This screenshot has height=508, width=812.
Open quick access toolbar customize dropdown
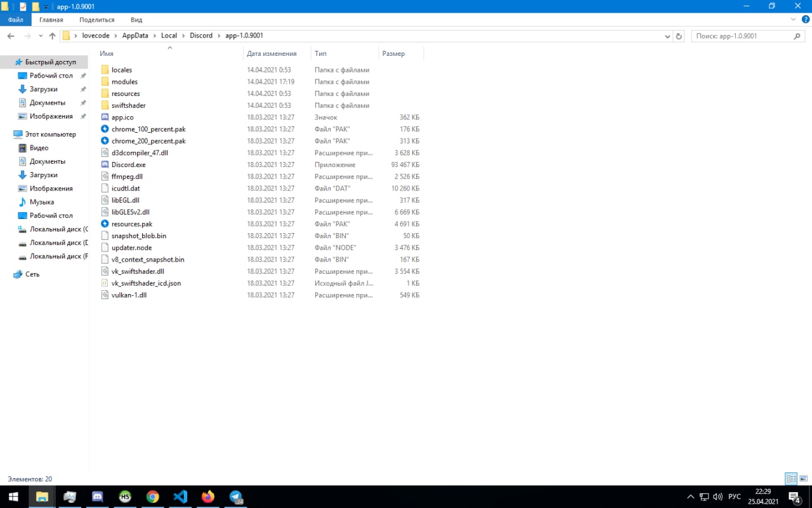pyautogui.click(x=46, y=6)
